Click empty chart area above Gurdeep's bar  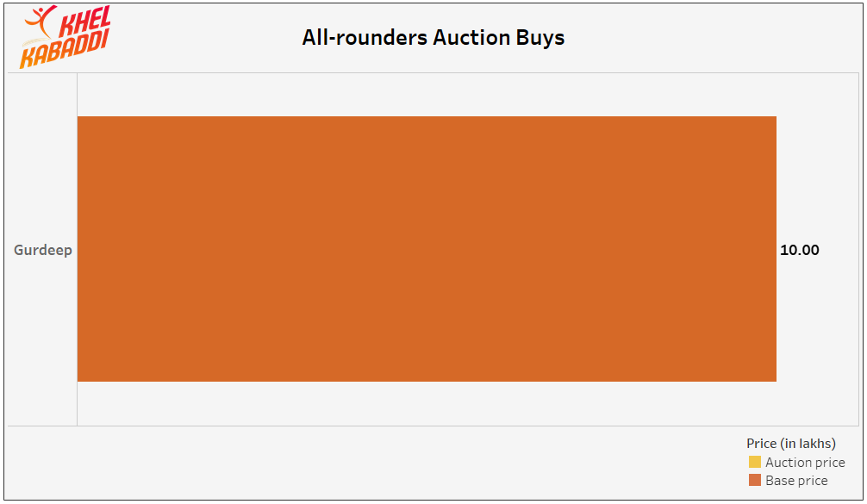(427, 95)
